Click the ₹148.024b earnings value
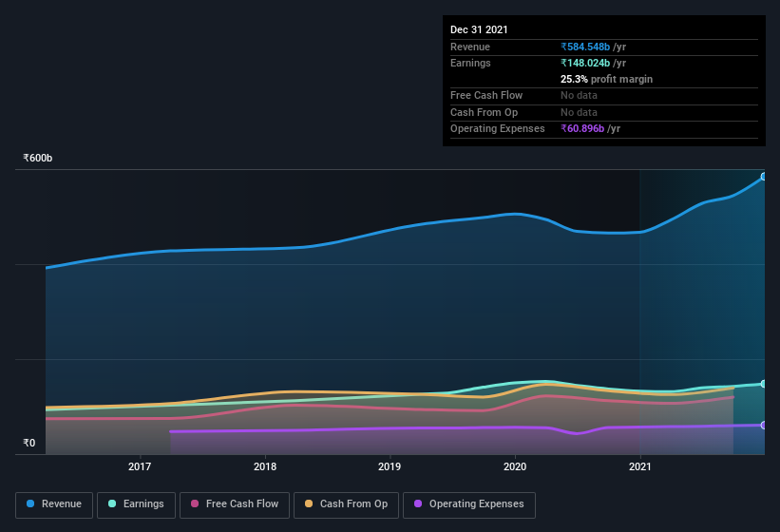 pos(585,63)
